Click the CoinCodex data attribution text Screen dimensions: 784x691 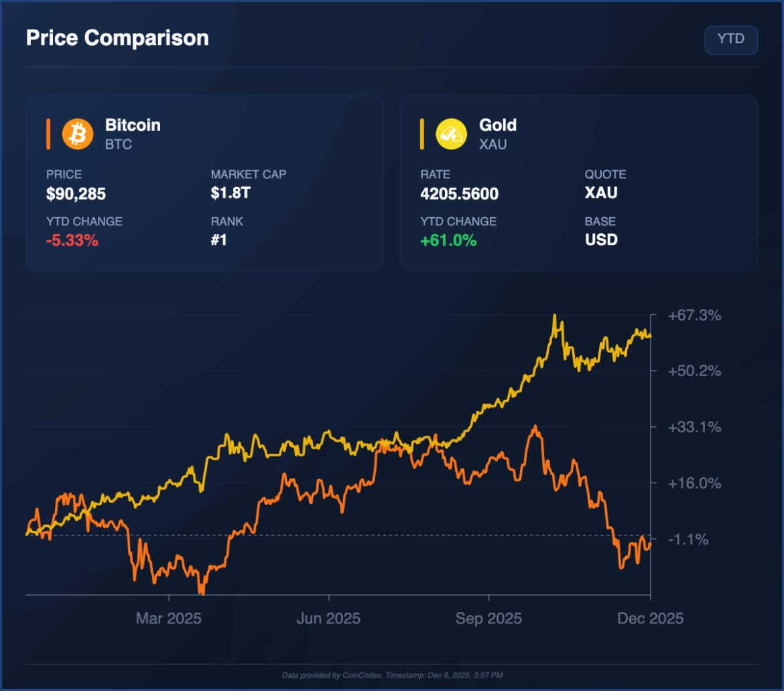point(392,675)
